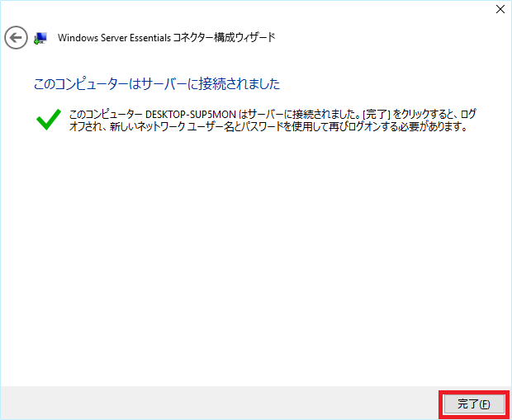This screenshot has width=512, height=420.
Task: Click the green success checkmark icon
Action: click(x=49, y=120)
